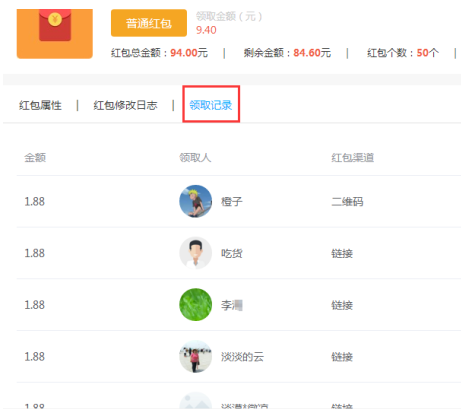Screen dimensions: 461x409
Task: Click the green avatar in 李 row
Action: point(196,305)
